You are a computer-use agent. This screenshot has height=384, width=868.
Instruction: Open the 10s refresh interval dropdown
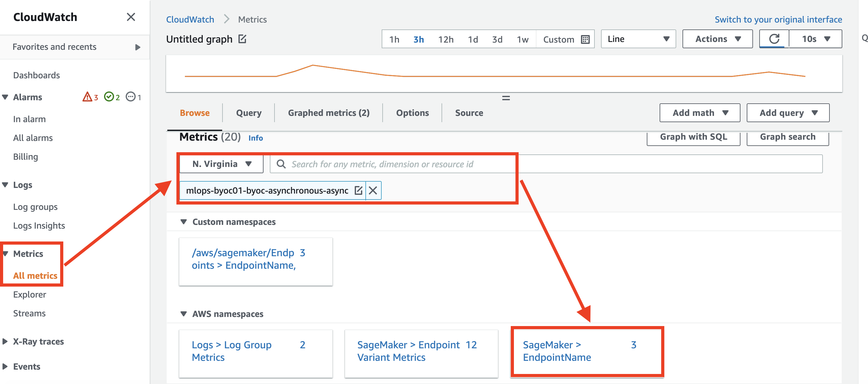click(815, 39)
